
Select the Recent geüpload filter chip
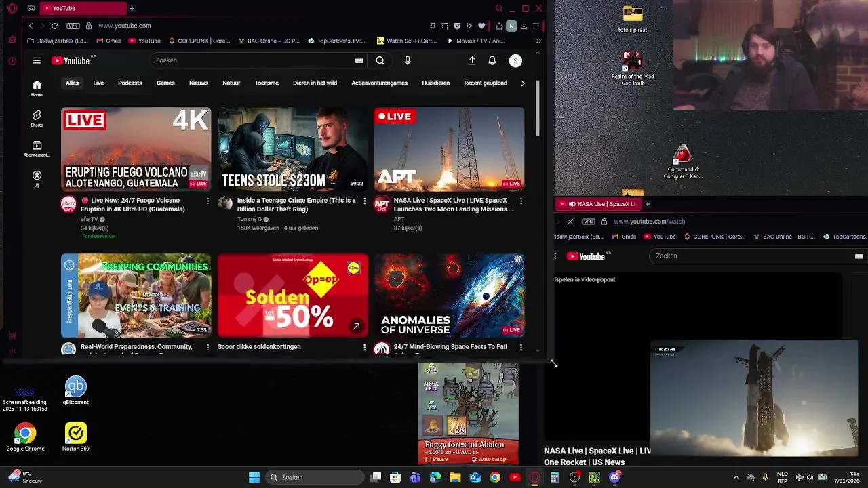click(x=486, y=83)
